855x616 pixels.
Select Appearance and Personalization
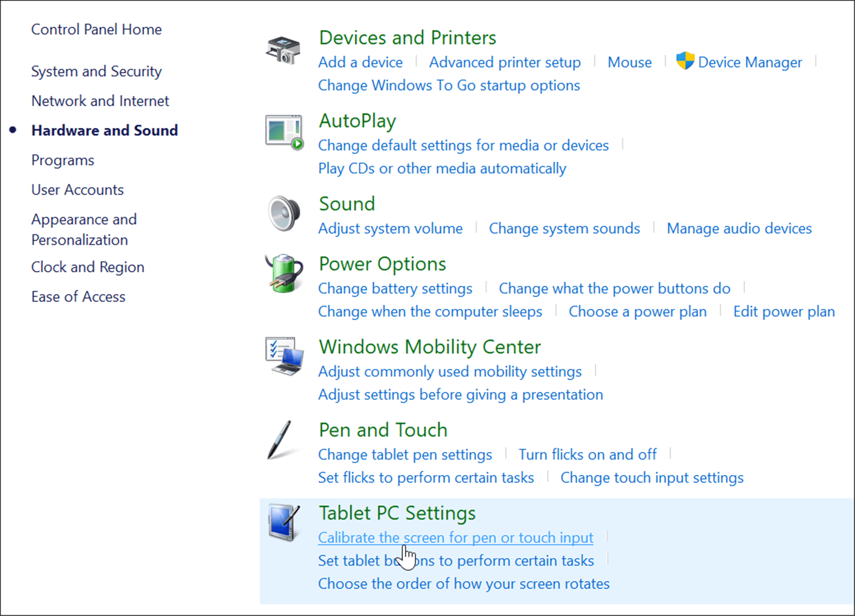84,229
